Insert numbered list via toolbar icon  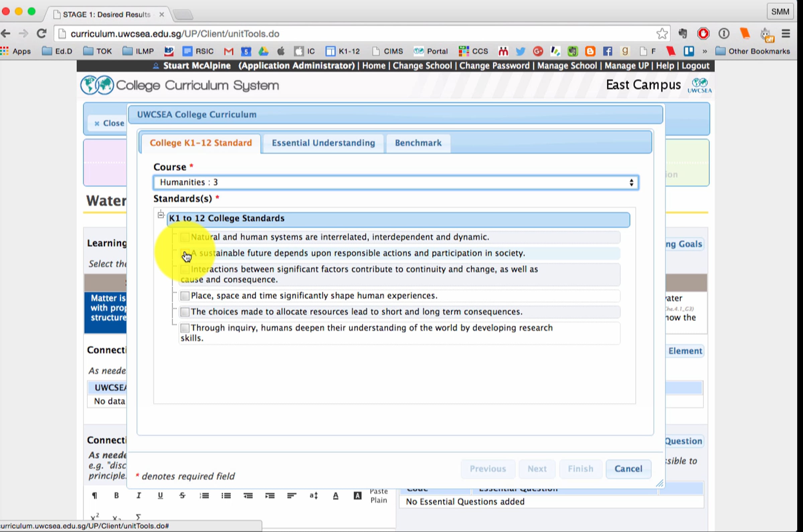coord(204,496)
